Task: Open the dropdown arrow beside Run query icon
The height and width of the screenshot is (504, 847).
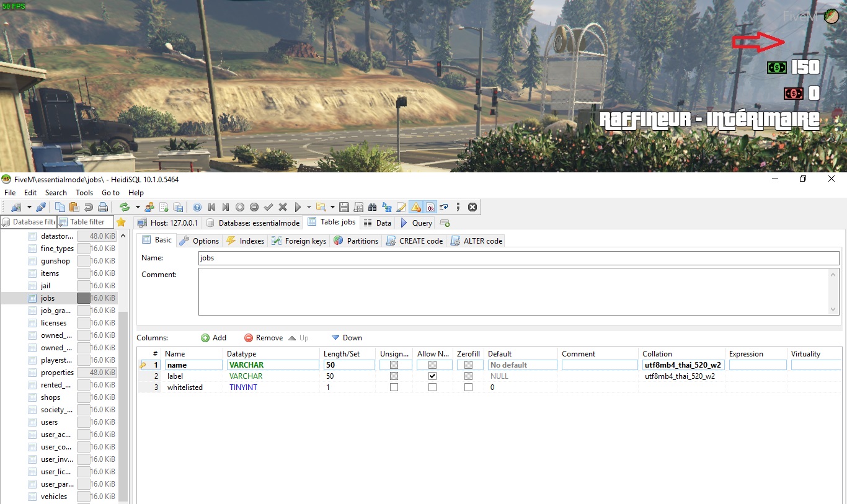Action: [x=308, y=207]
